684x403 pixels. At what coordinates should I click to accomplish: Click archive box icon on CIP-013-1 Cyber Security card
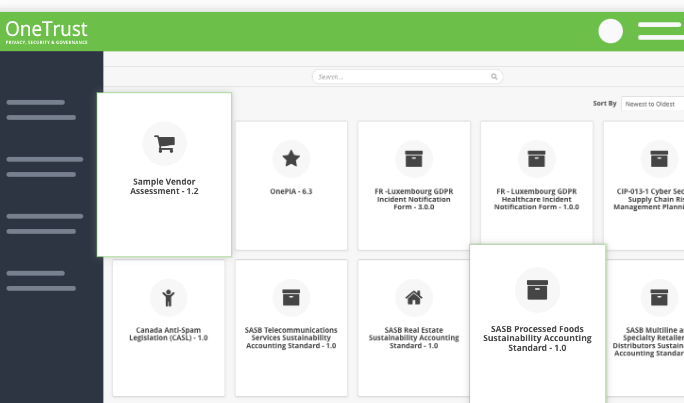pos(659,159)
